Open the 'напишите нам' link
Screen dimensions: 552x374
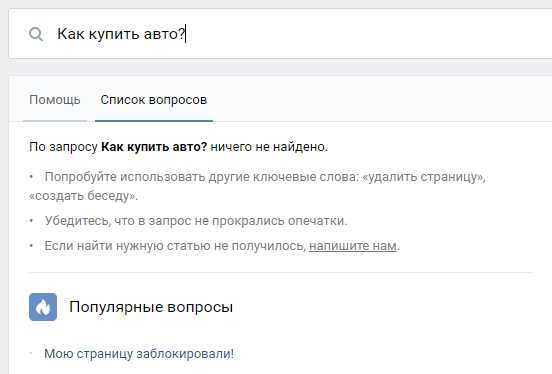[x=353, y=245]
